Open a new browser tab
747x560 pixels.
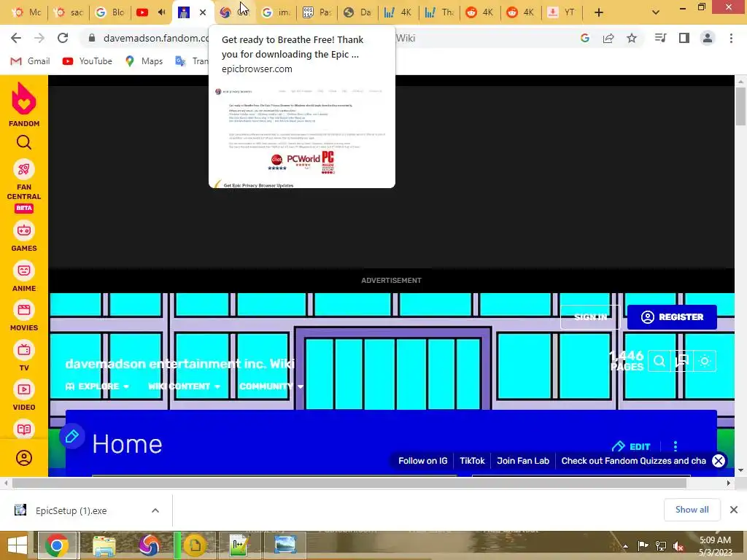(x=599, y=12)
